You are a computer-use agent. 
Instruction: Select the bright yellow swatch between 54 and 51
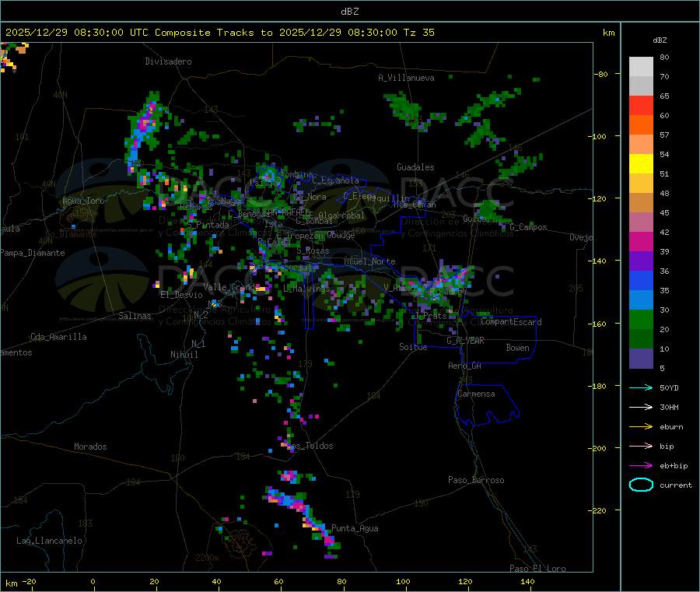pyautogui.click(x=641, y=164)
